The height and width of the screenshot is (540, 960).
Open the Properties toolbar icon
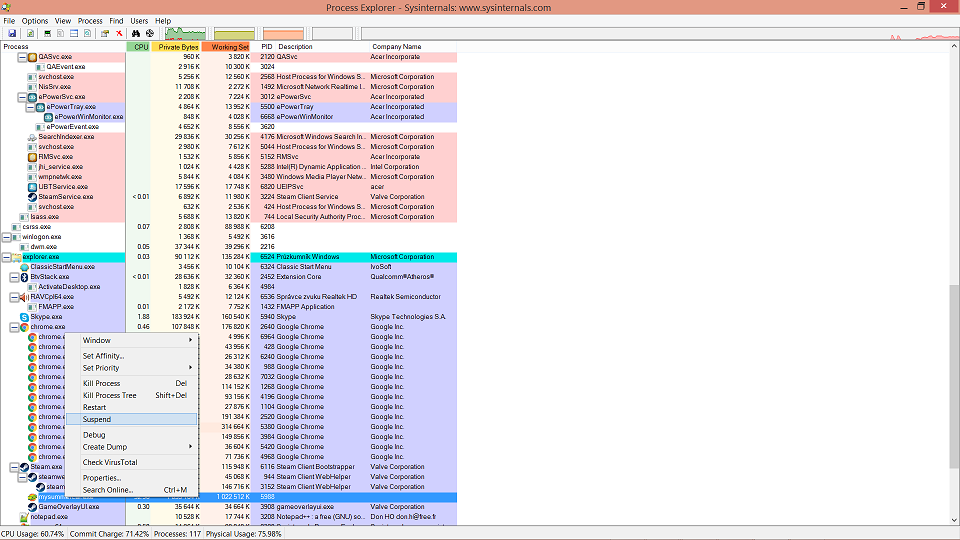pos(105,34)
